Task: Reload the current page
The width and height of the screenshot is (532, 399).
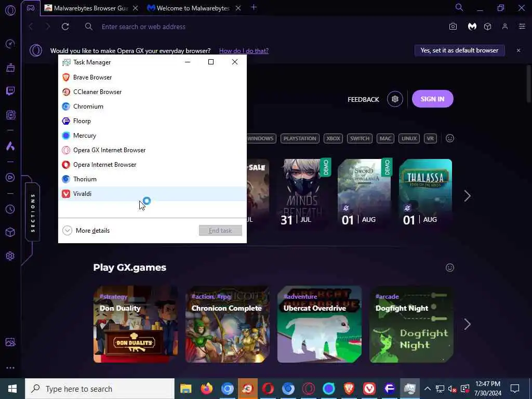Action: [x=65, y=26]
